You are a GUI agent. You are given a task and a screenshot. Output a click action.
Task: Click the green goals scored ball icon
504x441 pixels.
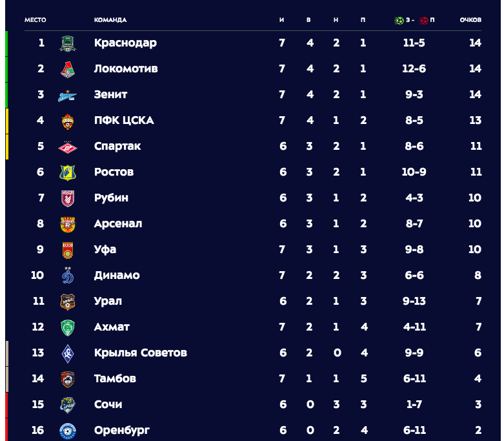pos(399,20)
